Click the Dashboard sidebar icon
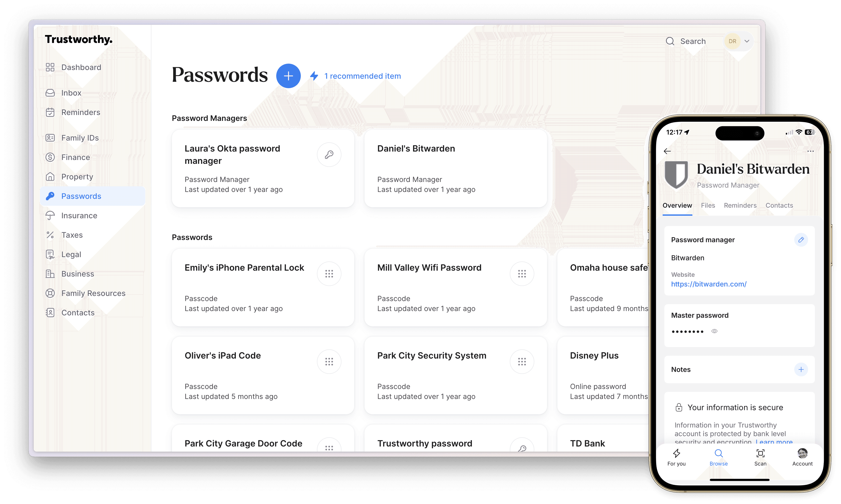 (50, 67)
